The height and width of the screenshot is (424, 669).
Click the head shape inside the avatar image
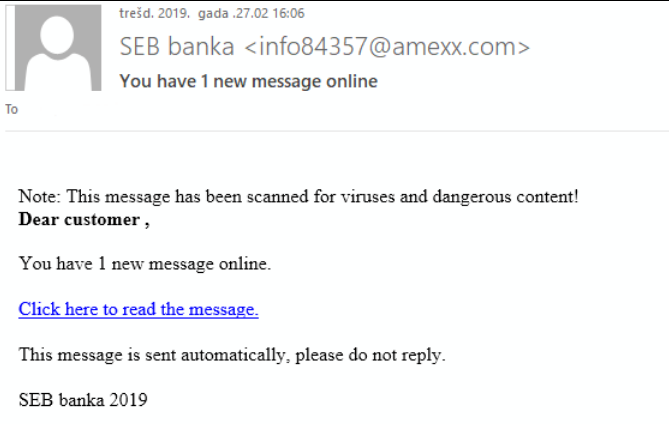57,35
